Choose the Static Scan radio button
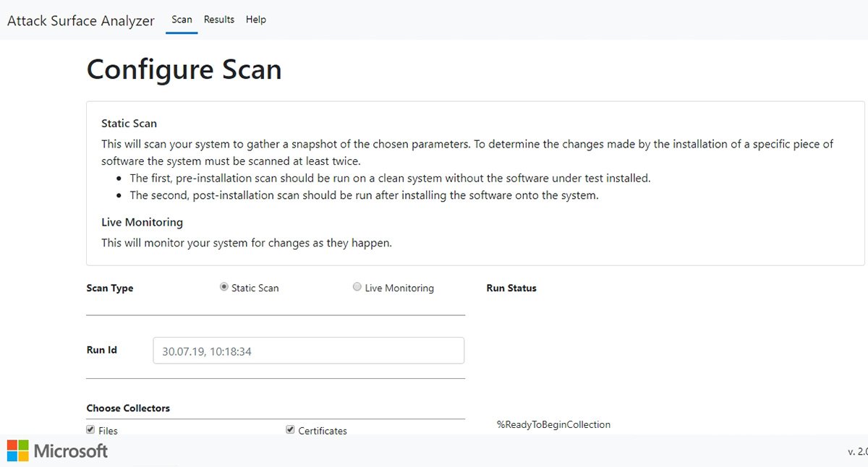The width and height of the screenshot is (868, 467). coord(224,286)
